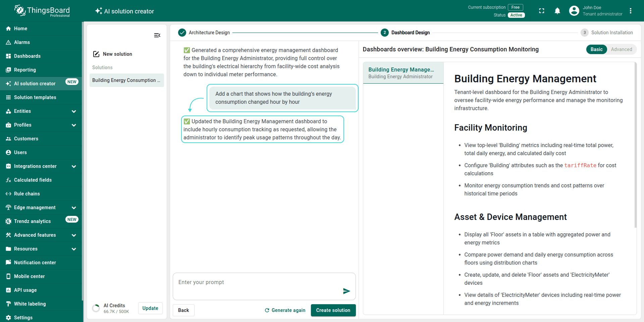Collapse the solutions side panel icon

pos(157,35)
